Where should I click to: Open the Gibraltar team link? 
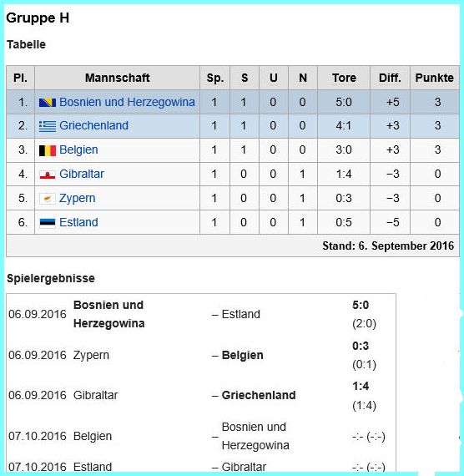point(81,174)
